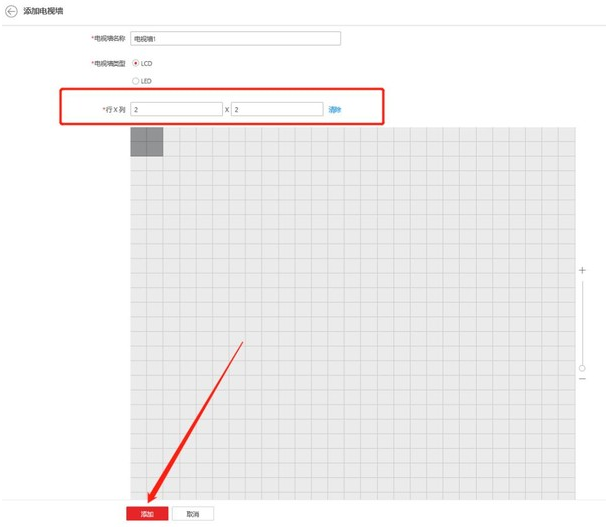Focus the 电视墙名称 name field
The image size is (606, 531).
point(235,39)
